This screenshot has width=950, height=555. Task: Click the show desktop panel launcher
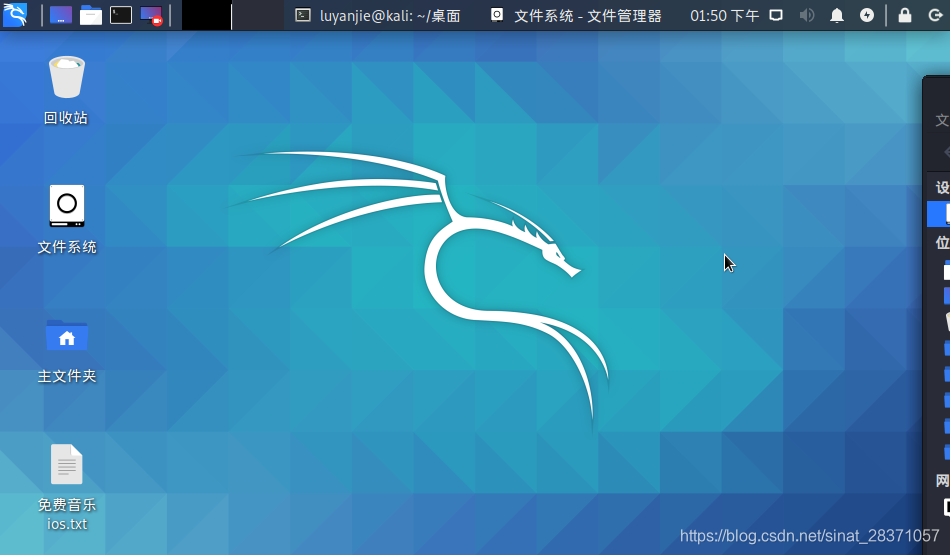click(x=61, y=15)
